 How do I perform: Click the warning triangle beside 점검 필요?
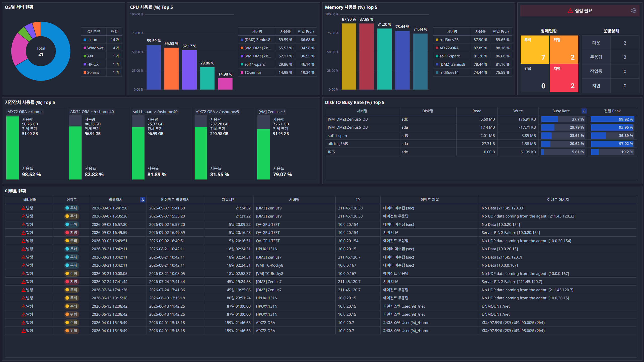pos(570,11)
